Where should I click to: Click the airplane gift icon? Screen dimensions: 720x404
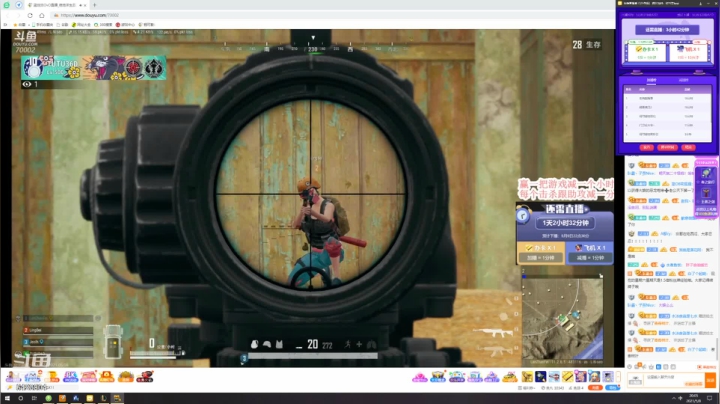(554, 377)
